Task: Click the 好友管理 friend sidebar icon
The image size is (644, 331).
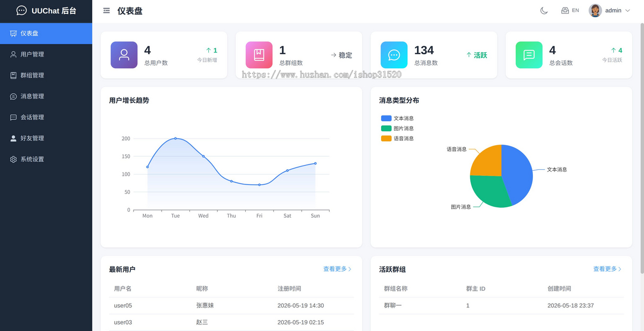Action: click(13, 138)
